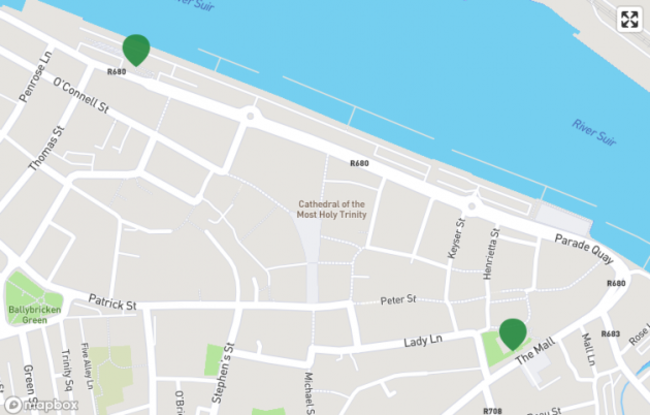Screen dimensions: 650x415
Task: Click the Ballybricken Green park label
Action: pos(34,315)
